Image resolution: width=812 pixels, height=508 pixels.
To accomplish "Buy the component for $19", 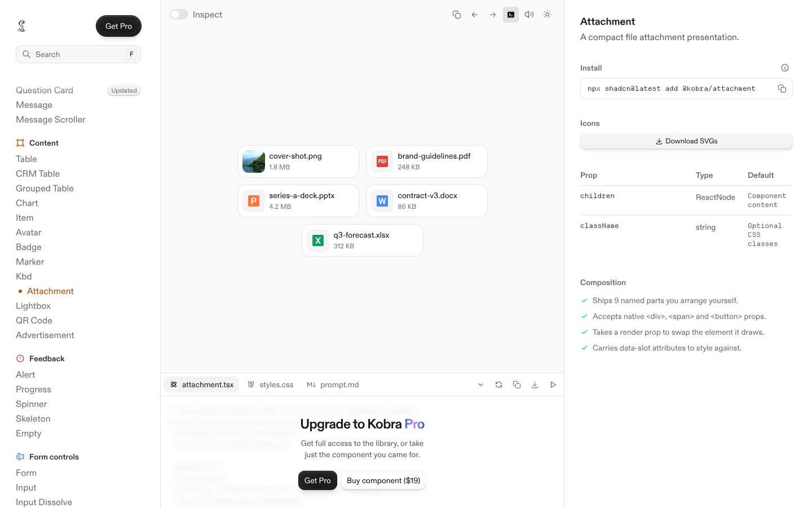I will (x=383, y=480).
